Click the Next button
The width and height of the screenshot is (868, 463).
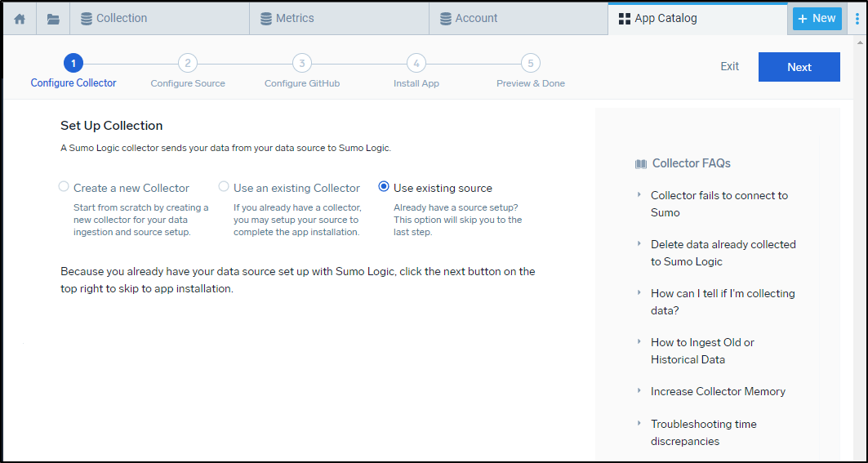tap(799, 67)
